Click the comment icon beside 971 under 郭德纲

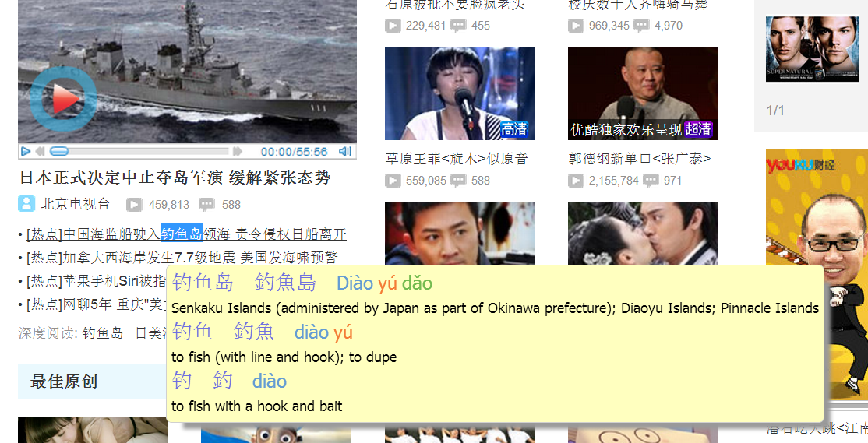pyautogui.click(x=651, y=181)
